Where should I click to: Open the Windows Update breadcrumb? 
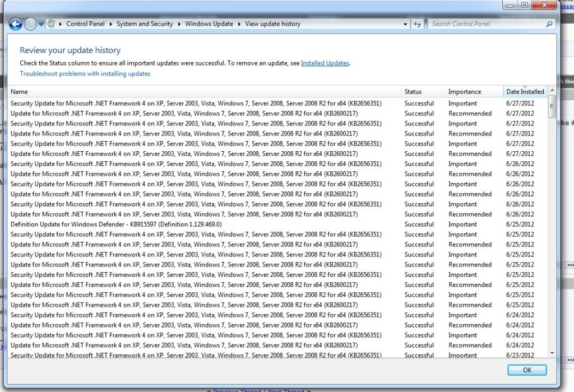click(x=209, y=24)
